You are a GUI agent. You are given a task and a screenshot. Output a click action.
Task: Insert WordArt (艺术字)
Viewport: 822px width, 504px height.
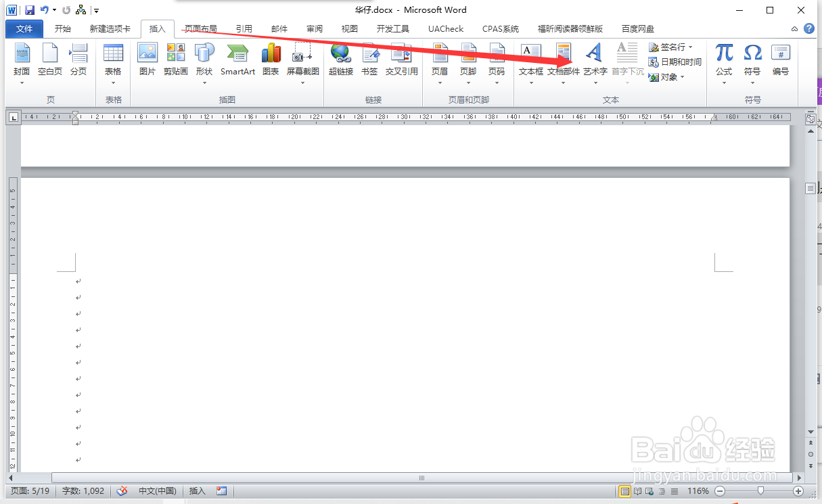coord(595,64)
